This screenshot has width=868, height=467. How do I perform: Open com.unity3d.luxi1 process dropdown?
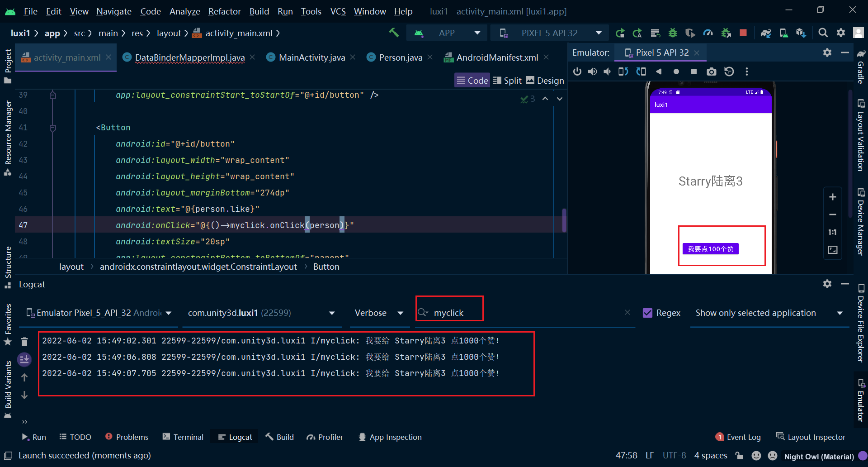click(x=262, y=313)
